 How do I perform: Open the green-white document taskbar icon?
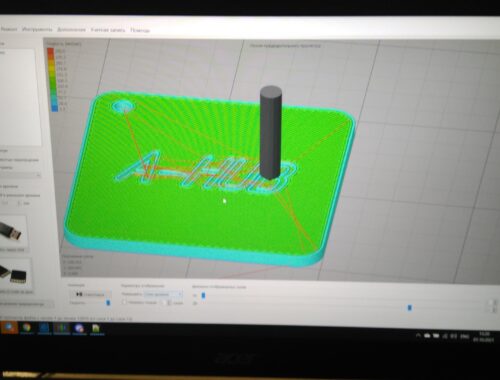click(96, 329)
